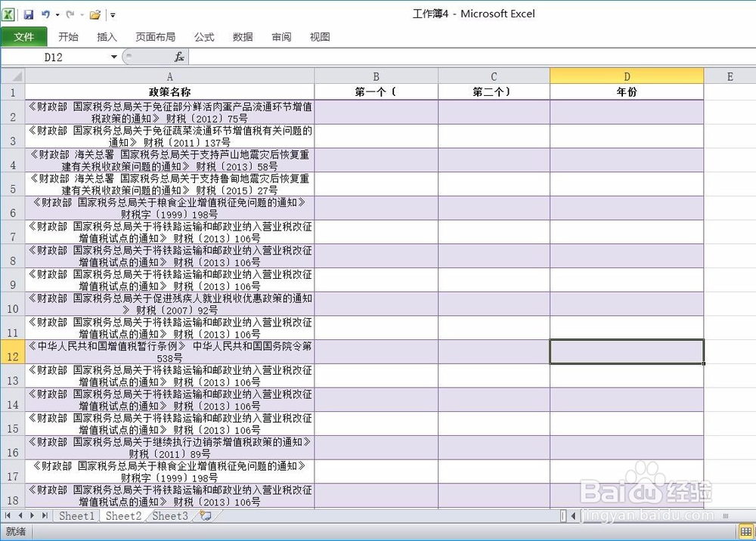Click the Open folder icon

[94, 14]
